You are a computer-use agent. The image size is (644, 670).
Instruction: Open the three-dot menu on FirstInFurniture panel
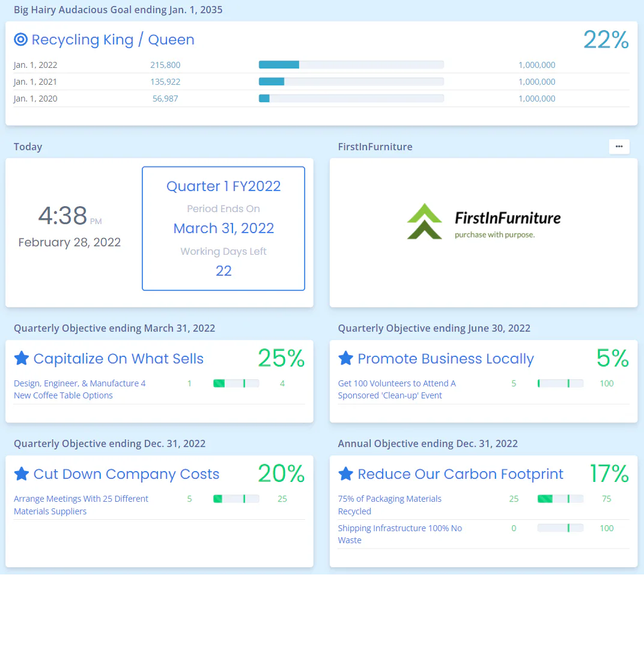619,147
